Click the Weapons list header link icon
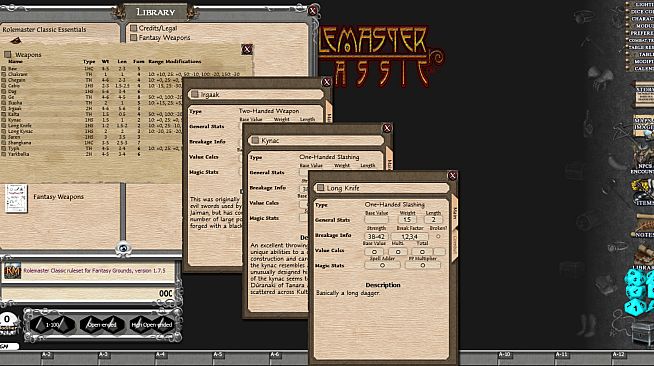Screen dimensions: 654x366 click(8, 55)
